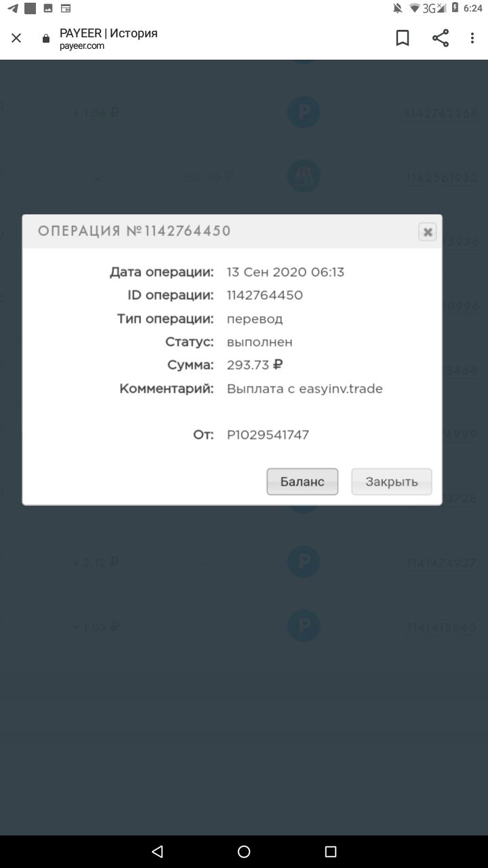The height and width of the screenshot is (868, 488).
Task: Close the operation dialog with the x
Action: tap(427, 232)
